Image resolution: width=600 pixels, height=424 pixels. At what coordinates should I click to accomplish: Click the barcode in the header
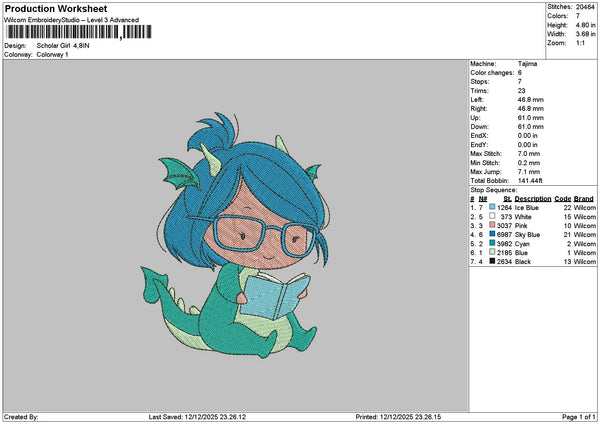pyautogui.click(x=79, y=32)
